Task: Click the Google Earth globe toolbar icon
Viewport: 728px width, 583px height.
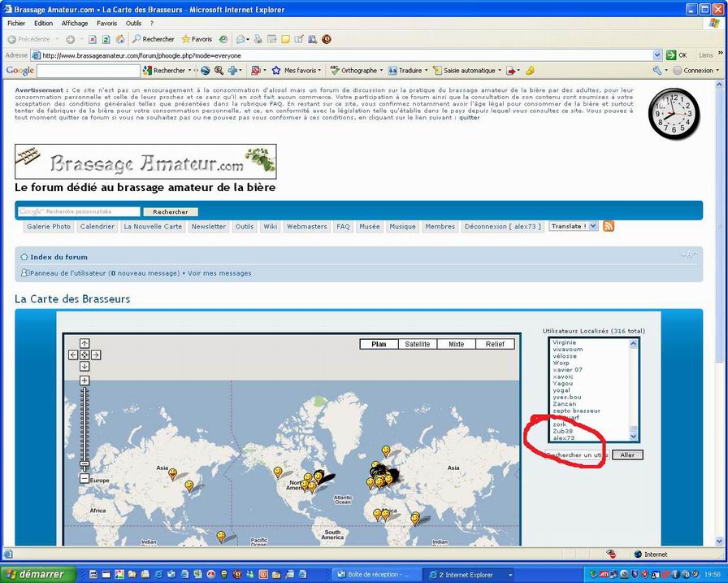Action: [206, 71]
